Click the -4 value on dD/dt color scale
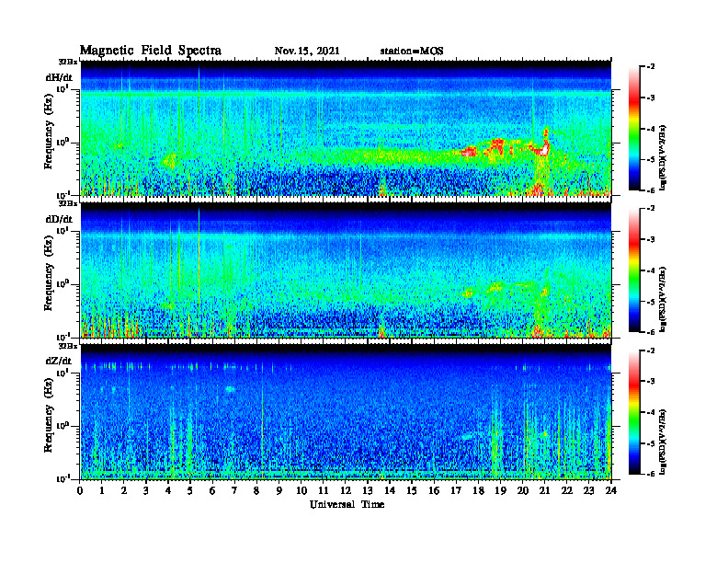The image size is (728, 563). pyautogui.click(x=651, y=270)
